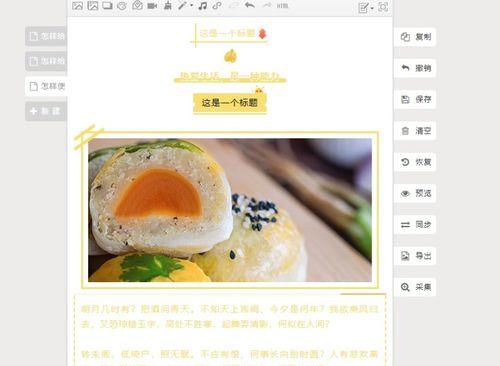Select the format brush tool

[x=168, y=6]
